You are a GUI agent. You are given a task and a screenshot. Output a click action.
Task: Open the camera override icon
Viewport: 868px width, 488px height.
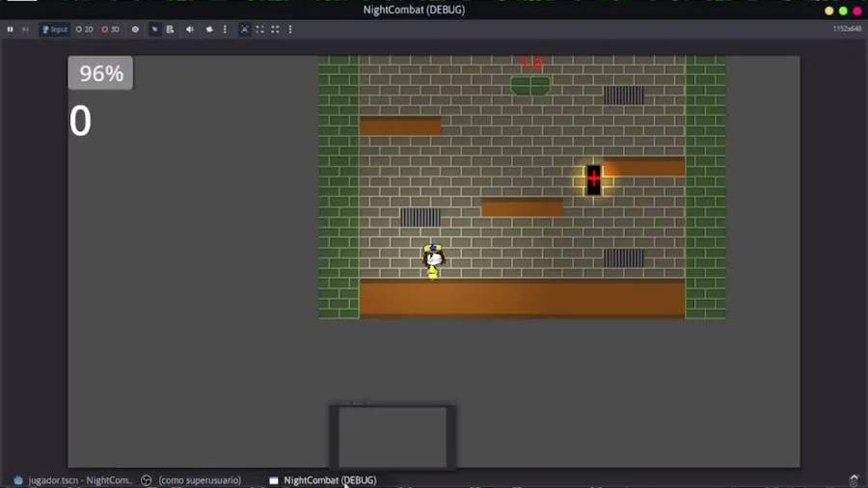click(209, 29)
